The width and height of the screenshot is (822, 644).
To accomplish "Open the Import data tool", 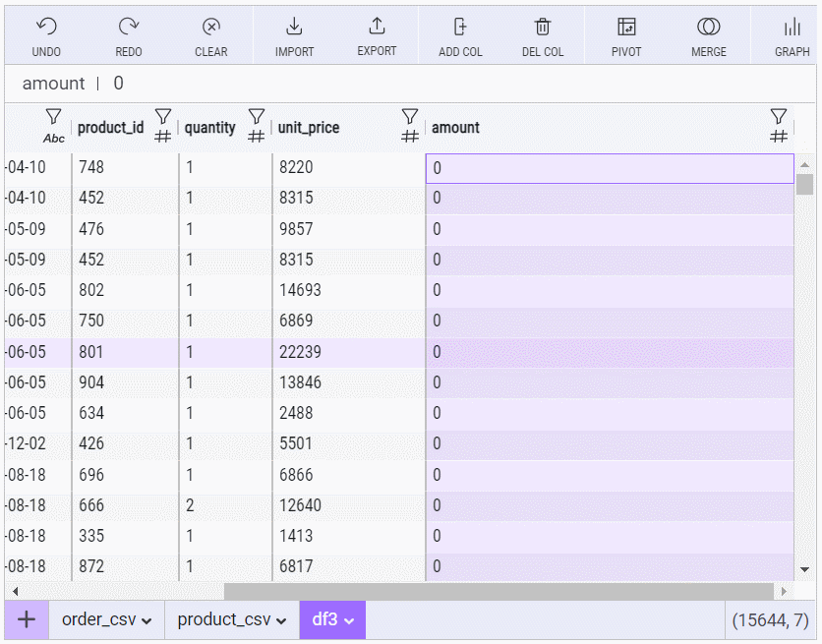I will point(294,28).
